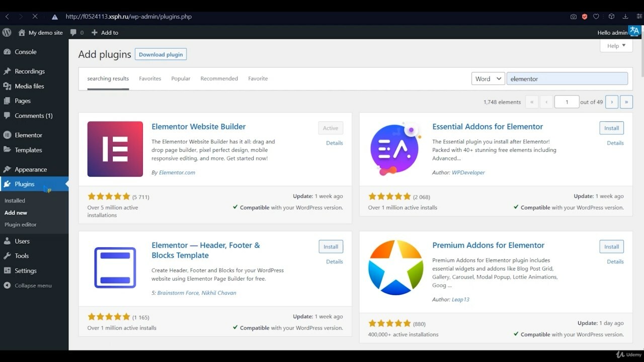Open the Elementor.com author link

point(177,172)
